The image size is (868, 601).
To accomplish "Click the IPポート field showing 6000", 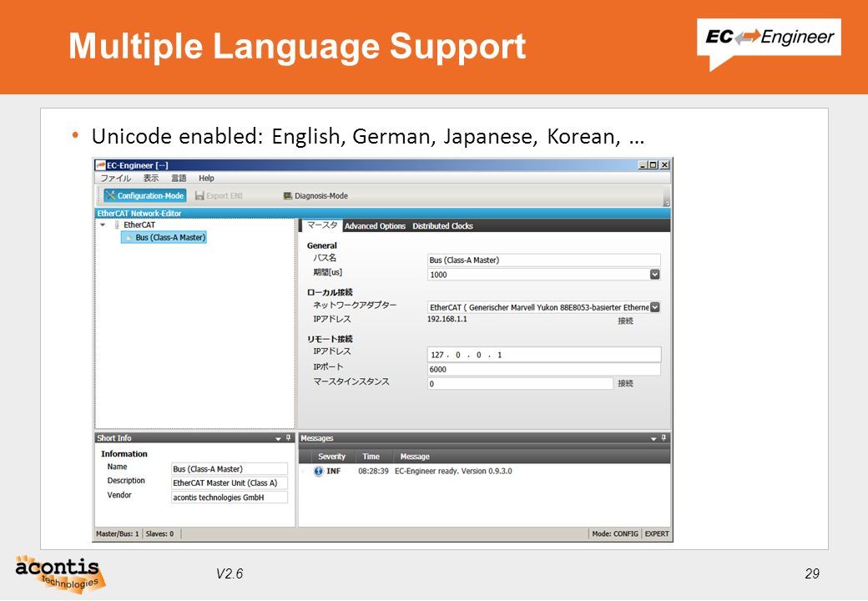I will point(543,369).
